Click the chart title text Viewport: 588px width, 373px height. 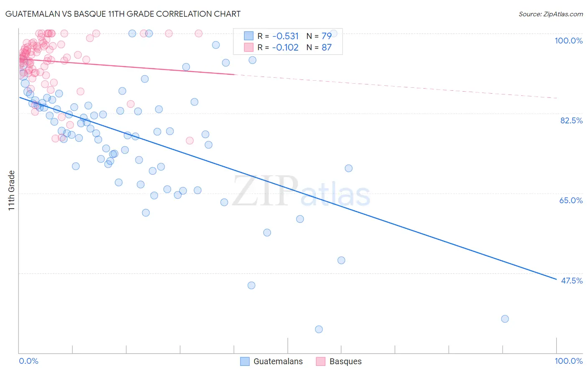[123, 14]
